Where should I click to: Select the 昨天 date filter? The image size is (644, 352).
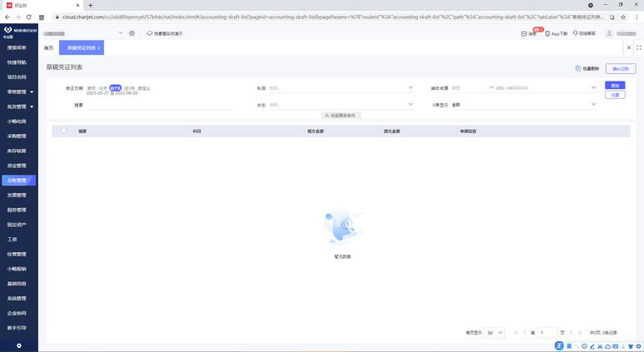click(x=92, y=88)
